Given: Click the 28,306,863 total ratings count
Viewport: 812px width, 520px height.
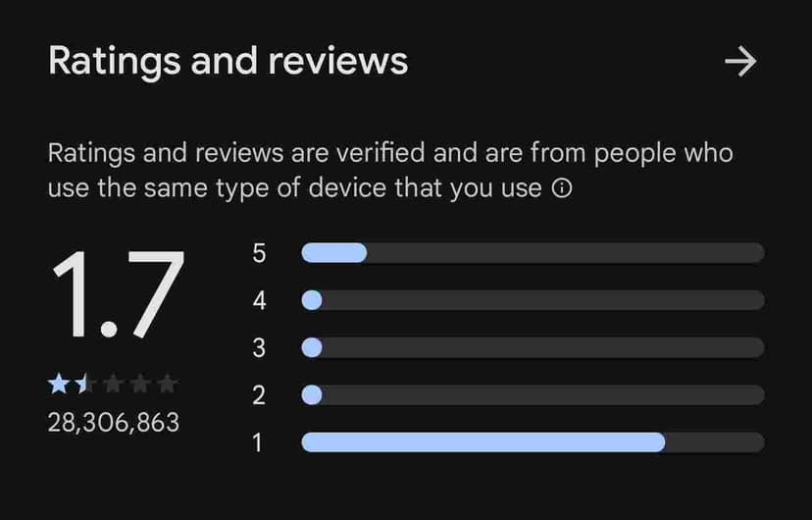Looking at the screenshot, I should tap(114, 422).
